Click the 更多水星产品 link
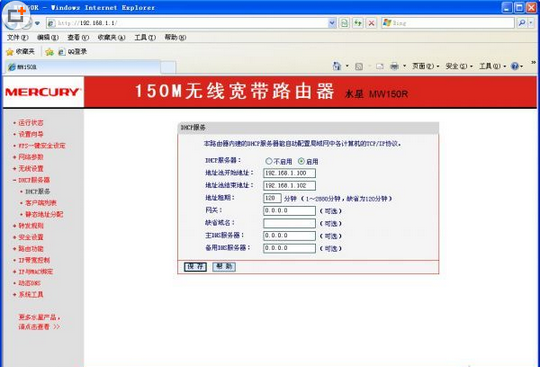Screen dimensions: 541x367 point(39,322)
